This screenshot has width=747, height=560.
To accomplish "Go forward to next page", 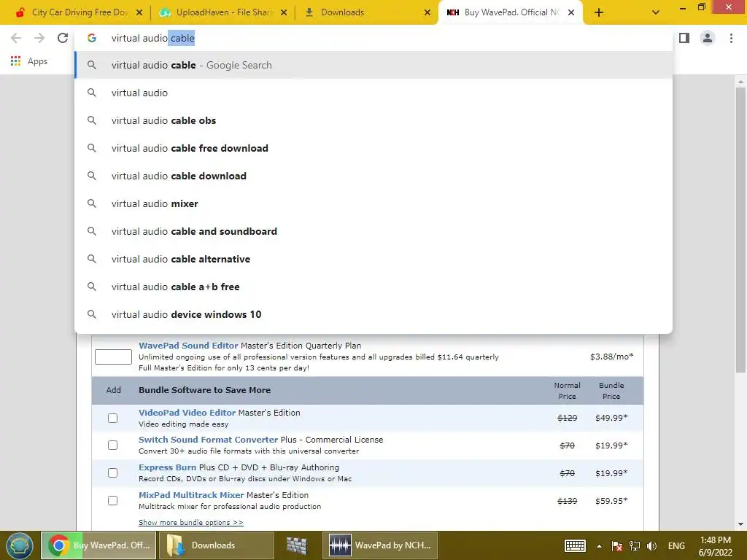I will tap(39, 38).
